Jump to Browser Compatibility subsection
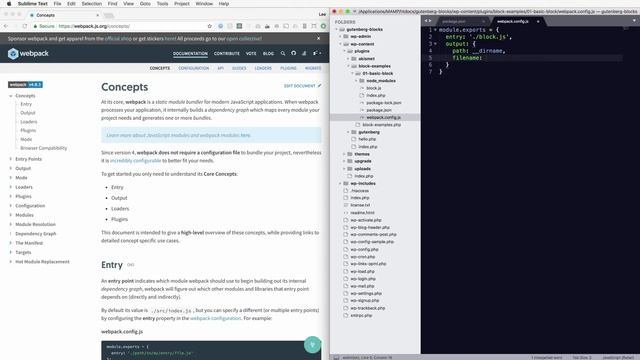This screenshot has width=640, height=360. [x=44, y=148]
